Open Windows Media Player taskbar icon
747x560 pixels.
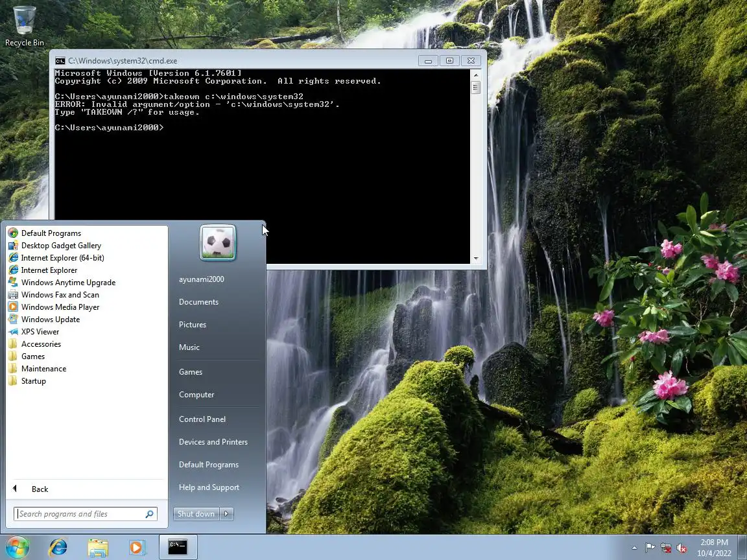pos(136,547)
